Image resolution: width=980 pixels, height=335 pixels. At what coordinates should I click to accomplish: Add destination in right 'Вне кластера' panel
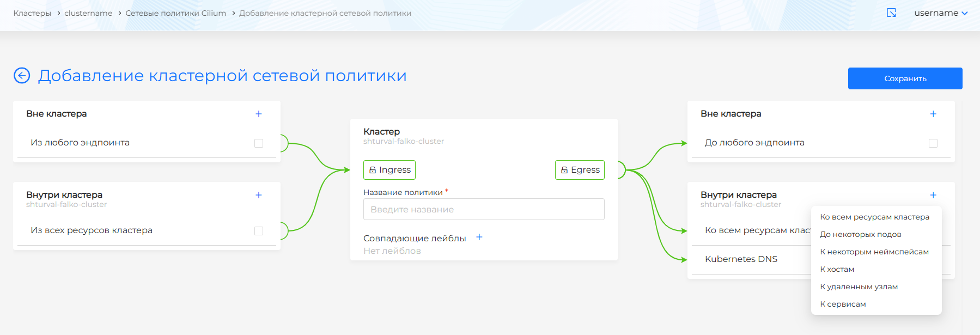pos(933,114)
